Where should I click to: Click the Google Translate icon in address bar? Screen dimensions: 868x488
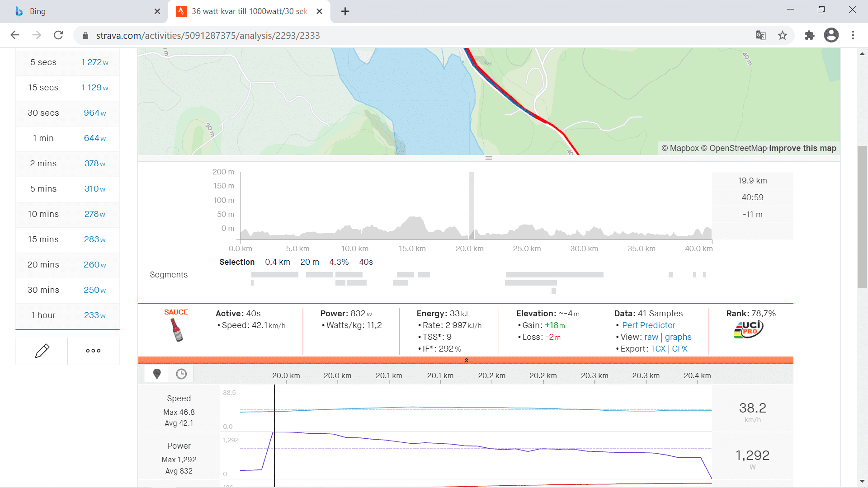pos(761,35)
